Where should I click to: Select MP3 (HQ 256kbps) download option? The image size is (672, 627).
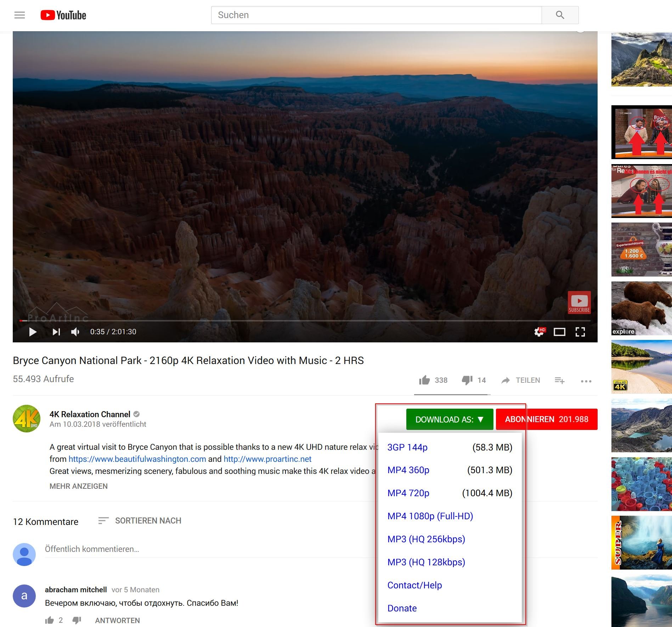[426, 539]
